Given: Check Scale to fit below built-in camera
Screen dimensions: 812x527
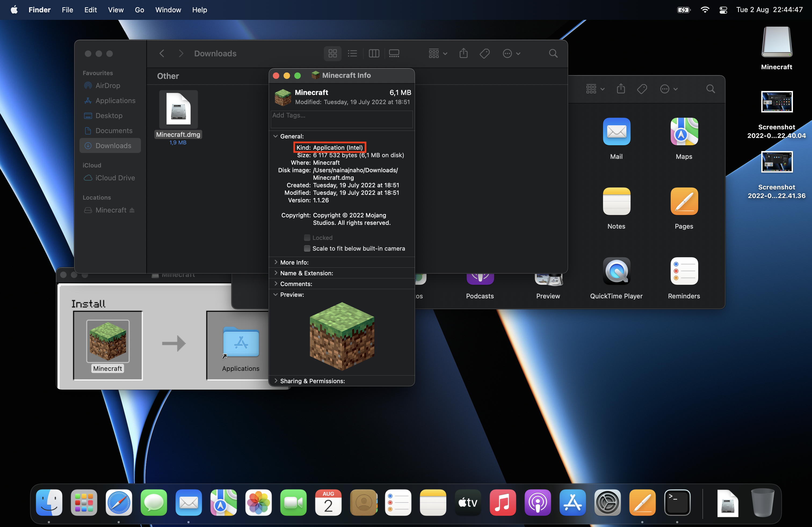Looking at the screenshot, I should [x=307, y=248].
